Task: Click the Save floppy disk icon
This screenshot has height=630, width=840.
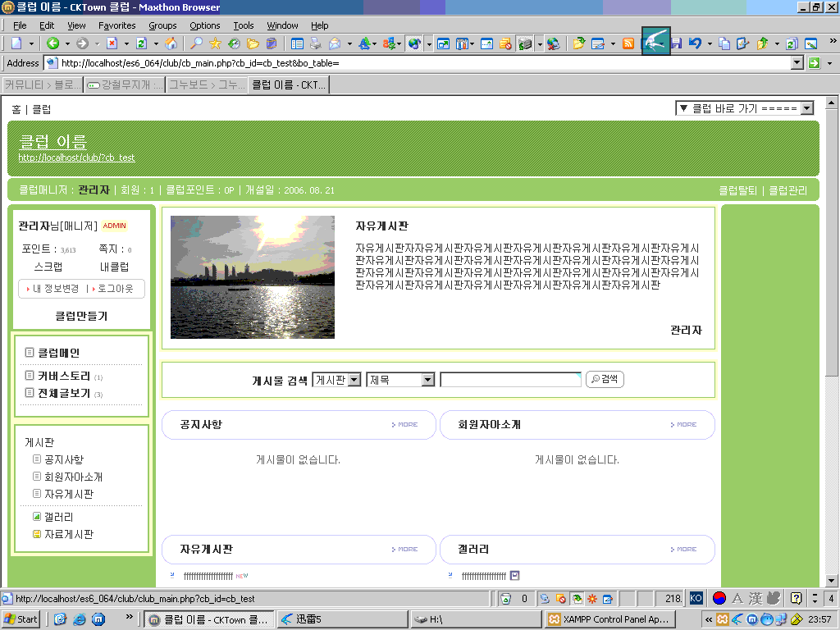Action: 676,43
